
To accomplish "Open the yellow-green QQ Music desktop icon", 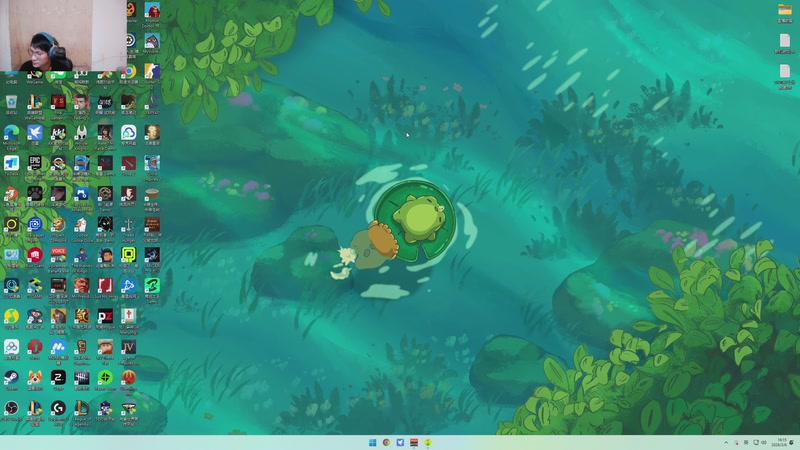I will (x=11, y=316).
